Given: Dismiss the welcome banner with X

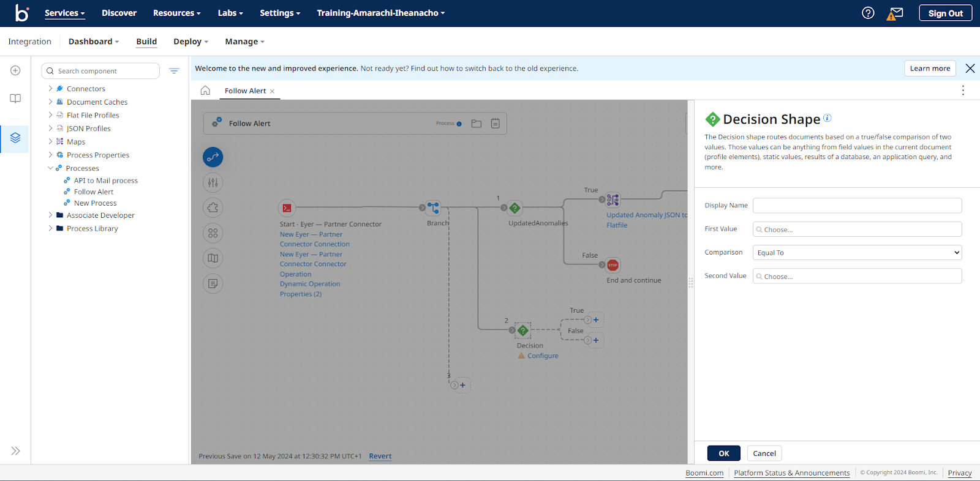Looking at the screenshot, I should click(x=970, y=69).
